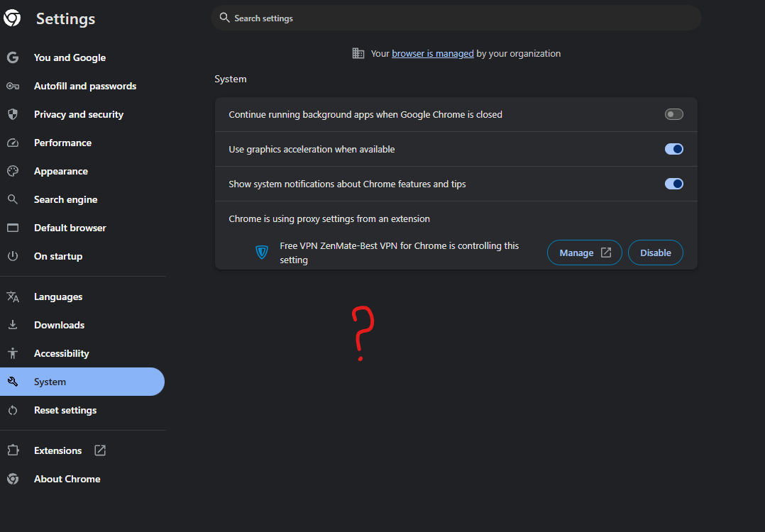Turn off graphics acceleration toggle

coord(673,149)
